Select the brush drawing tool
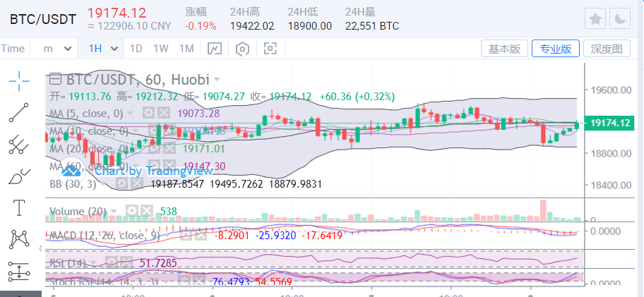Image resolution: width=644 pixels, height=297 pixels. pos(19,176)
